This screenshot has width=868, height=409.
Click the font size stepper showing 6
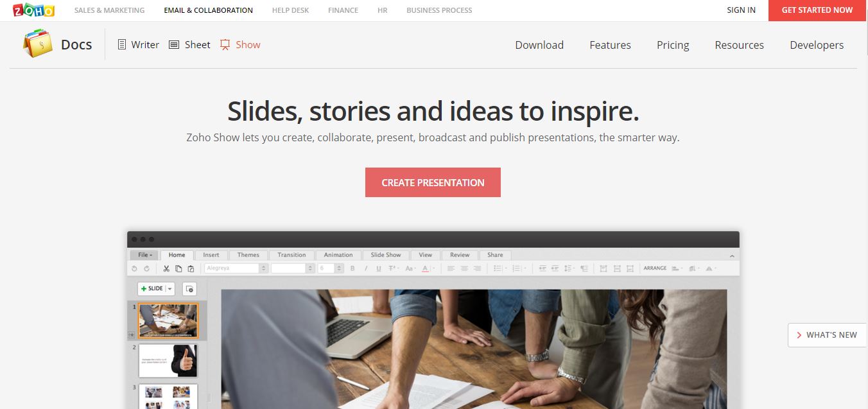click(331, 268)
